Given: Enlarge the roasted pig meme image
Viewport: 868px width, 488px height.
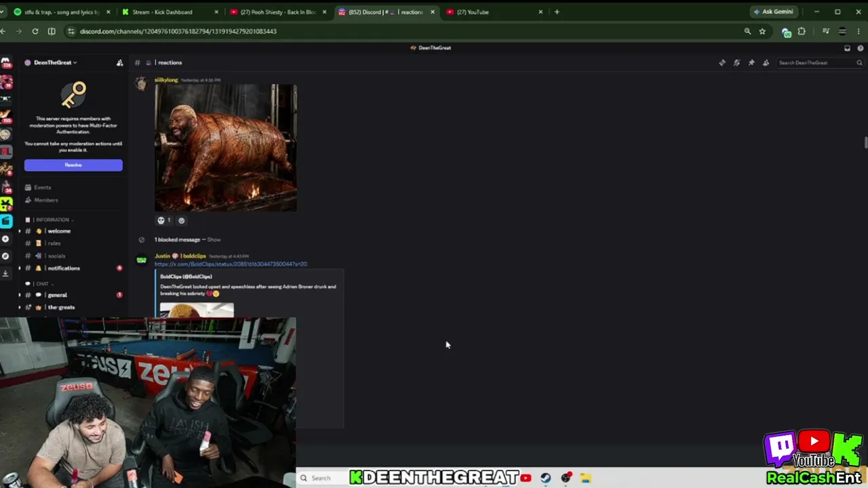Looking at the screenshot, I should [x=226, y=148].
